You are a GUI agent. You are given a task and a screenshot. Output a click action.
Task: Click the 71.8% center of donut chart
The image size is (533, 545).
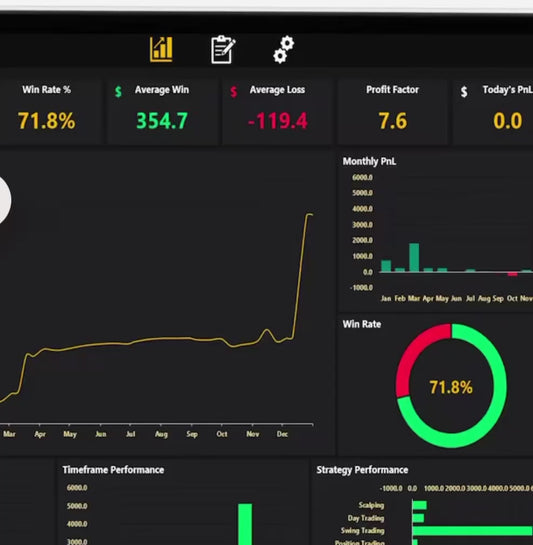click(451, 387)
